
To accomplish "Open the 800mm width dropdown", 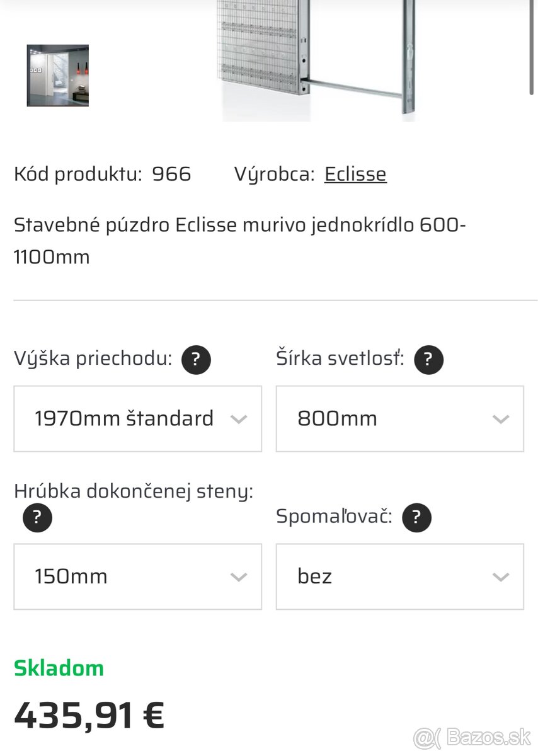I will pos(400,418).
